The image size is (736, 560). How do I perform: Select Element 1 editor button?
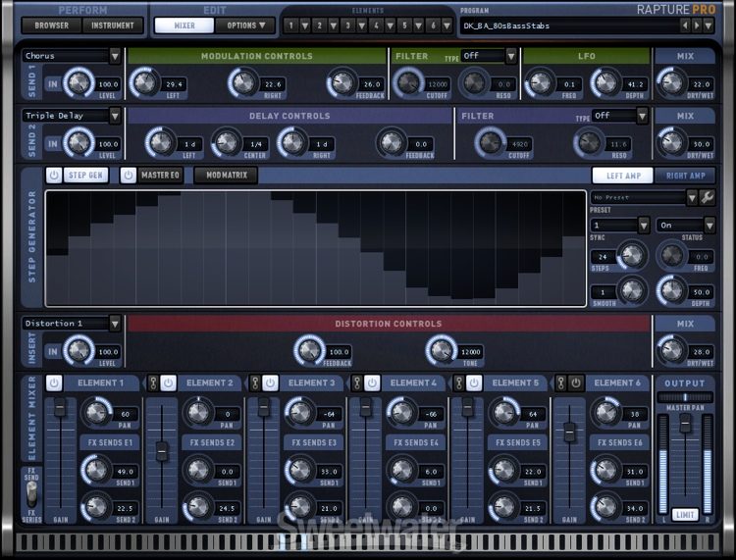(290, 25)
